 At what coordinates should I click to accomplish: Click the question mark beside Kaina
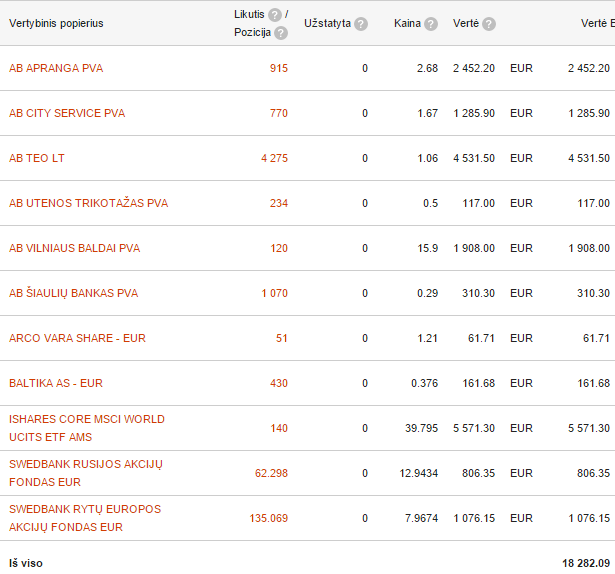431,24
